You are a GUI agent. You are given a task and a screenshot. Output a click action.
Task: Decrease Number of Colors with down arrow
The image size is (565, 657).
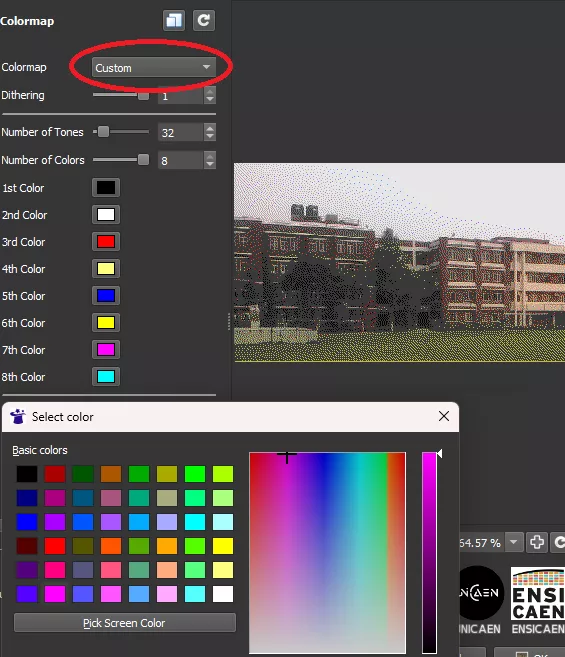point(210,165)
